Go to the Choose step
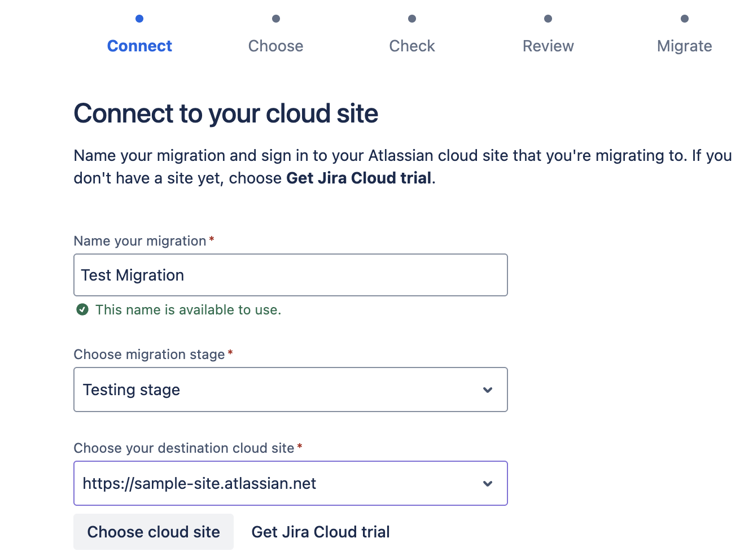Viewport: 753px width, 560px height. (275, 46)
